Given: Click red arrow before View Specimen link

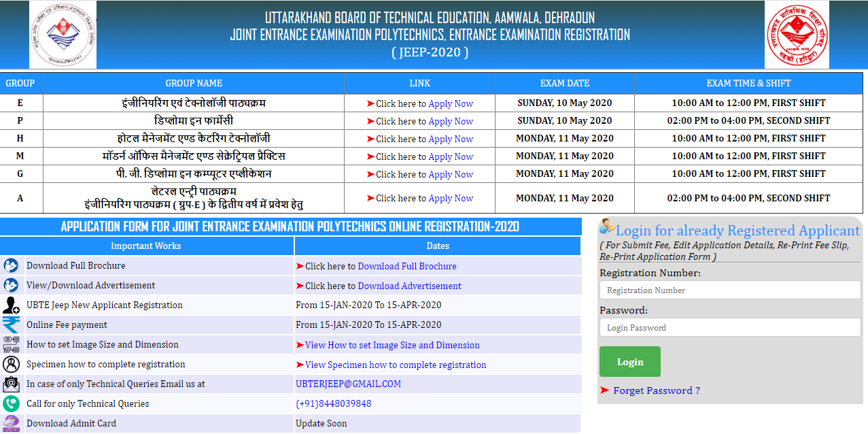Looking at the screenshot, I should (300, 365).
